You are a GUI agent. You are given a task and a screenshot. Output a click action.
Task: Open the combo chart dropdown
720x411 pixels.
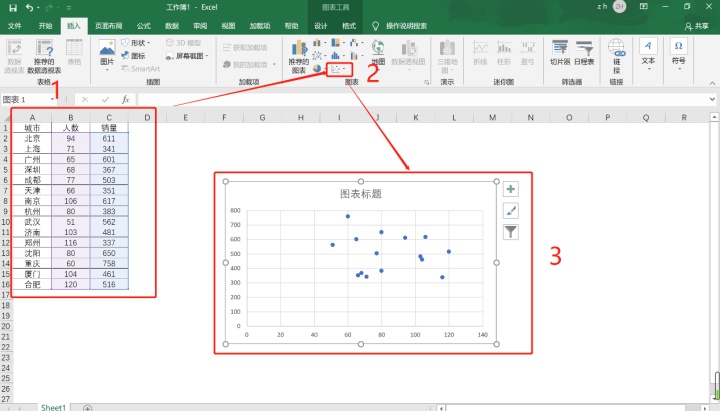[x=356, y=56]
